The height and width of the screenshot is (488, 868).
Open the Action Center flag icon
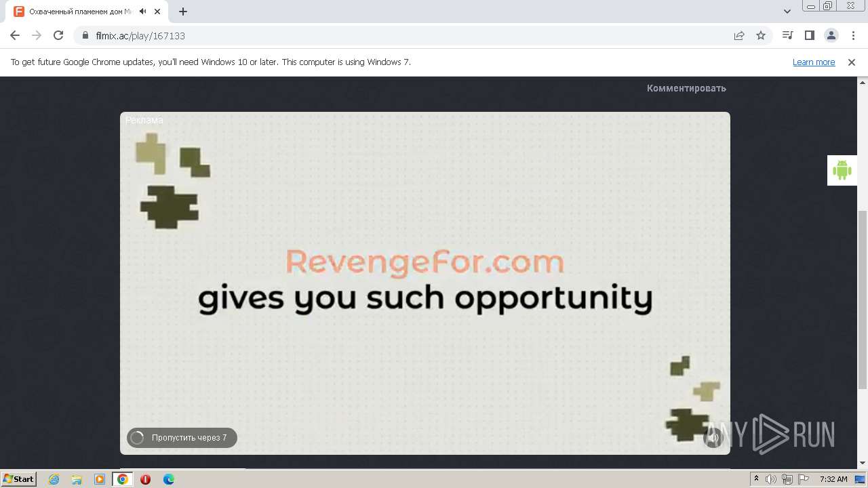click(804, 479)
